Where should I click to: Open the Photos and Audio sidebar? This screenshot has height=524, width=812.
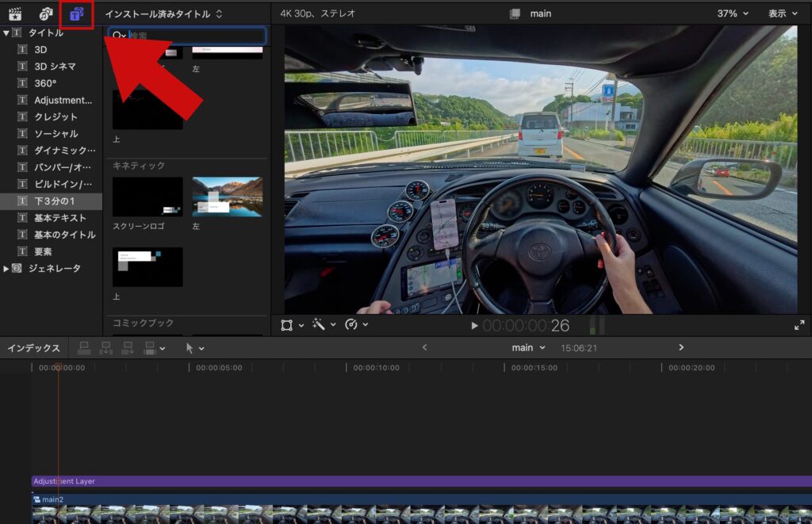(x=46, y=13)
